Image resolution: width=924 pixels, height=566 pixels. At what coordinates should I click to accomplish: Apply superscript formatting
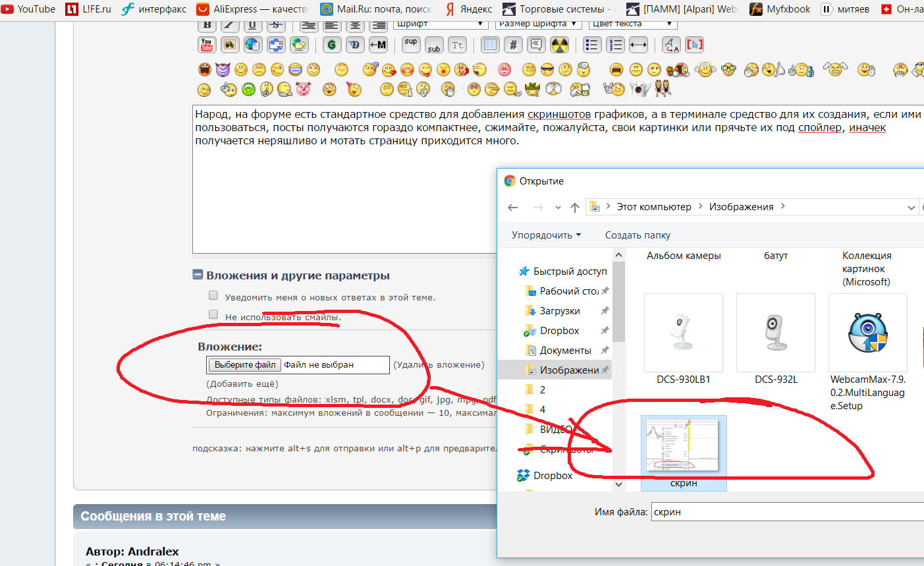click(411, 45)
